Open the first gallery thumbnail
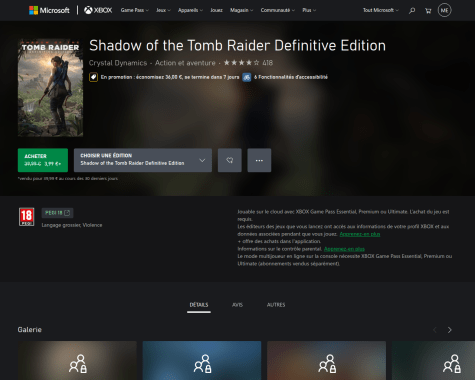The height and width of the screenshot is (380, 475). click(77, 361)
